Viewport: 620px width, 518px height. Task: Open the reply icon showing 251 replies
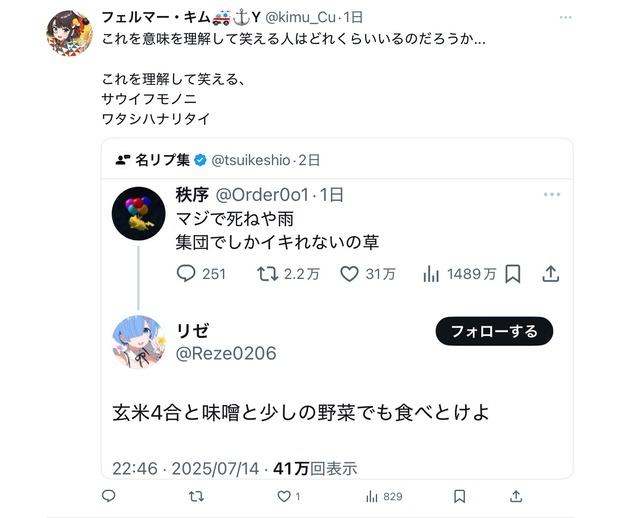201,274
